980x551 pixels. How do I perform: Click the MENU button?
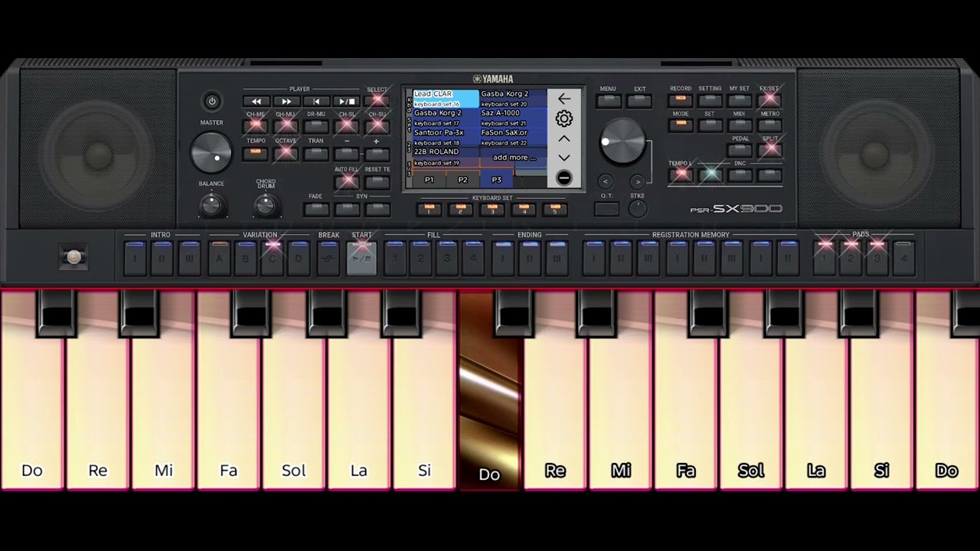point(608,100)
